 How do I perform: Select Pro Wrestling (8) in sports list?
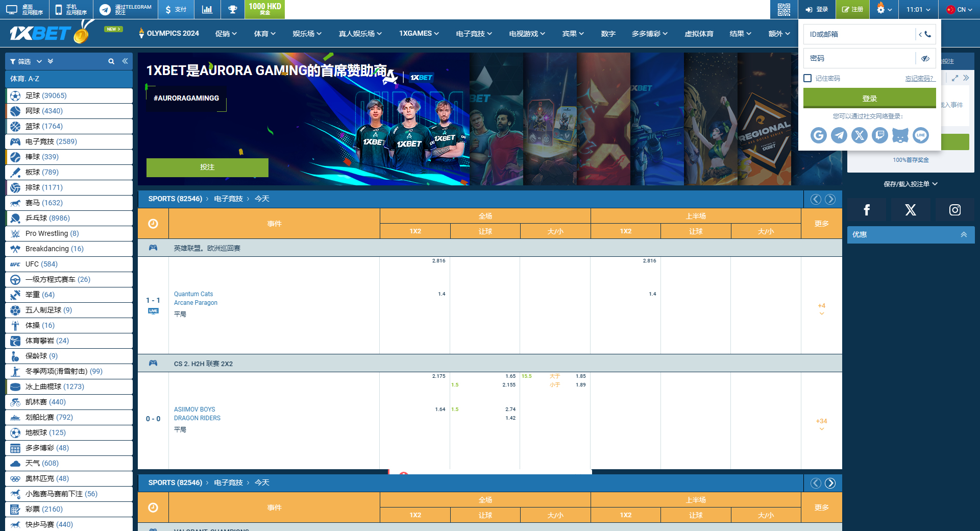pos(69,233)
